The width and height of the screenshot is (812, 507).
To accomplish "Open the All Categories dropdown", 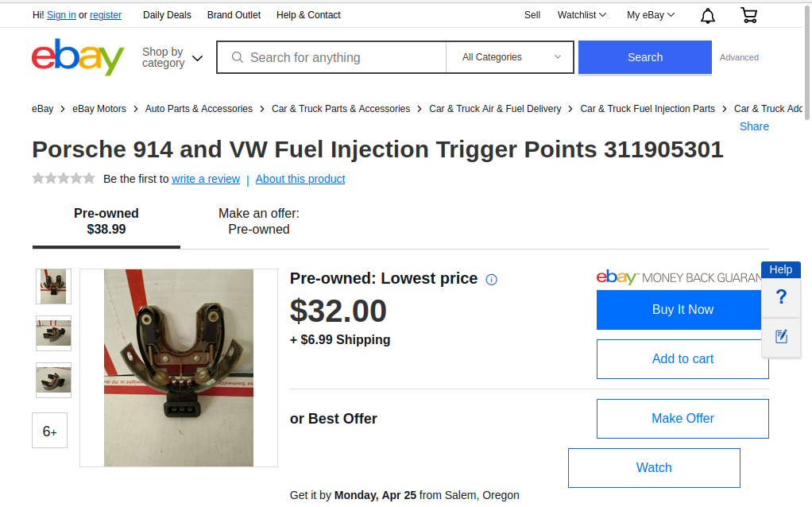I will (x=511, y=57).
